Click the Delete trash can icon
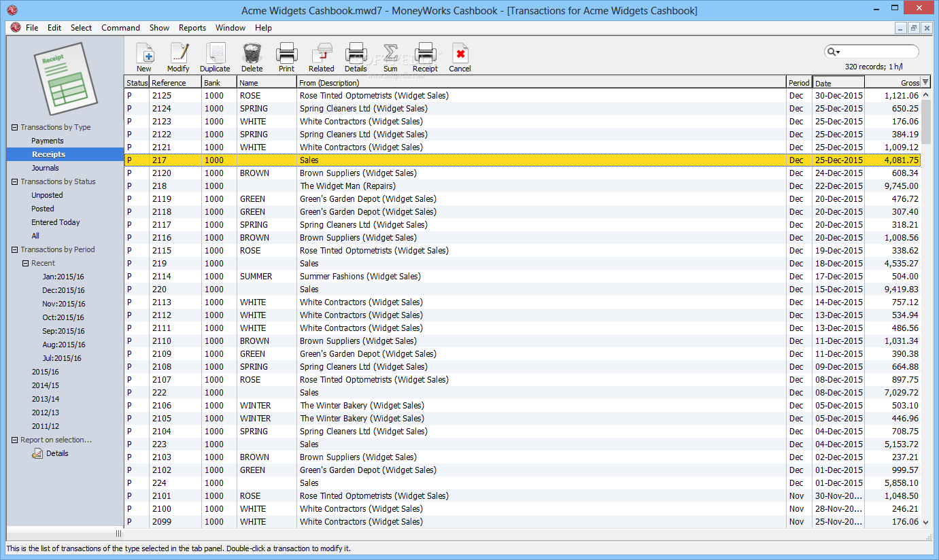The height and width of the screenshot is (560, 939). pyautogui.click(x=252, y=53)
